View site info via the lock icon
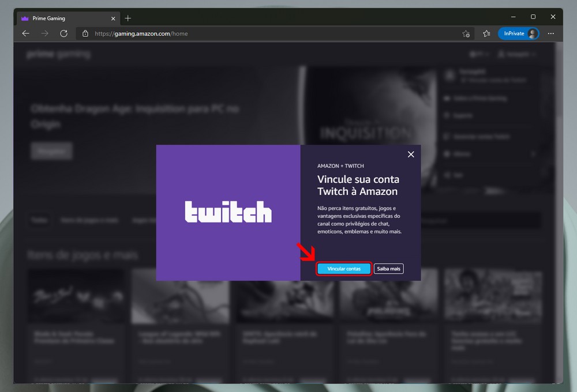Viewport: 577px width, 392px height. pos(85,33)
